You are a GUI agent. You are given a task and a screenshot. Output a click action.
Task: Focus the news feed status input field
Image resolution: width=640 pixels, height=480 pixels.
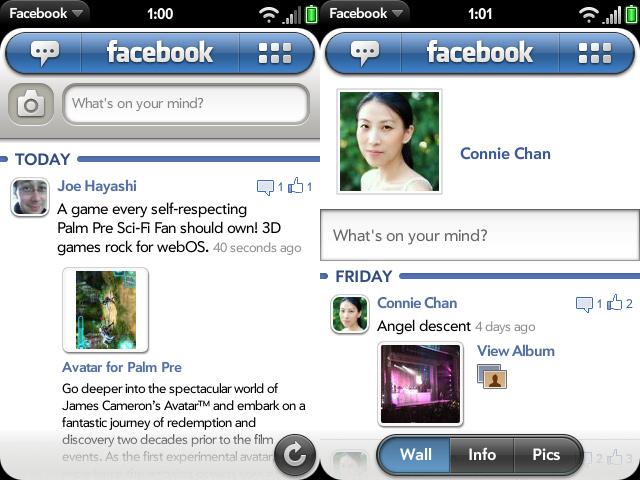(x=186, y=104)
